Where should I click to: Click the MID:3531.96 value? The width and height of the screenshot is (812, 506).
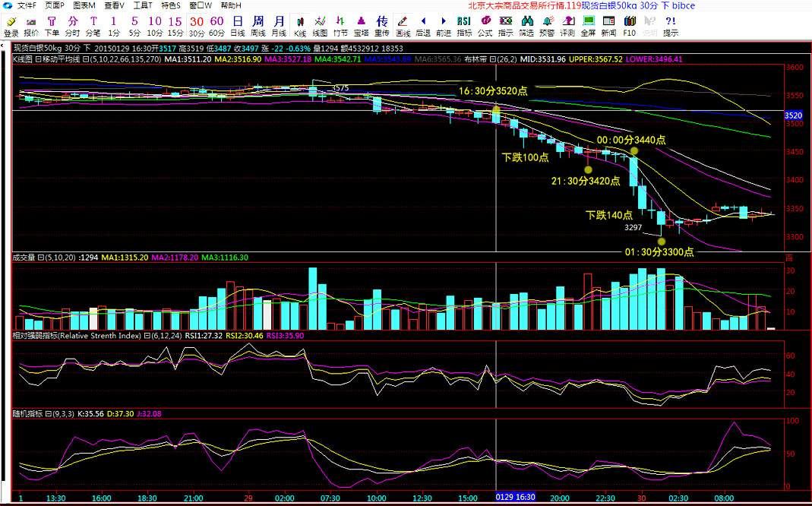(542, 59)
